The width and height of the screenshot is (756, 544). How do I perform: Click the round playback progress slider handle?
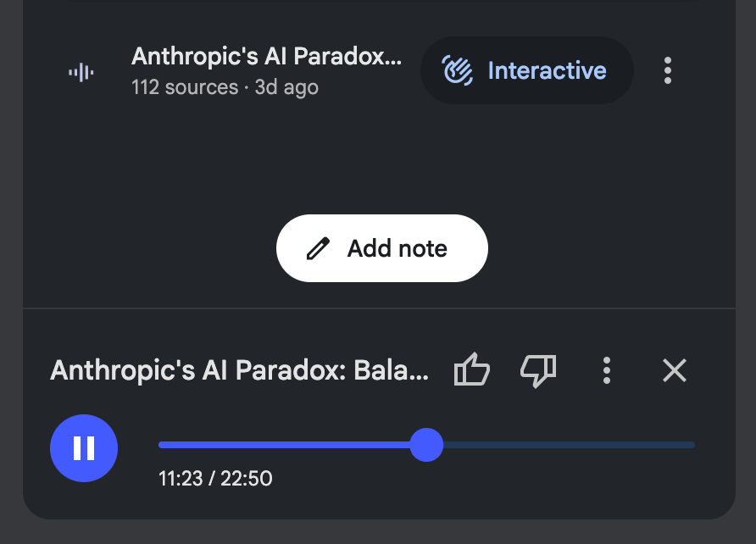tap(426, 445)
